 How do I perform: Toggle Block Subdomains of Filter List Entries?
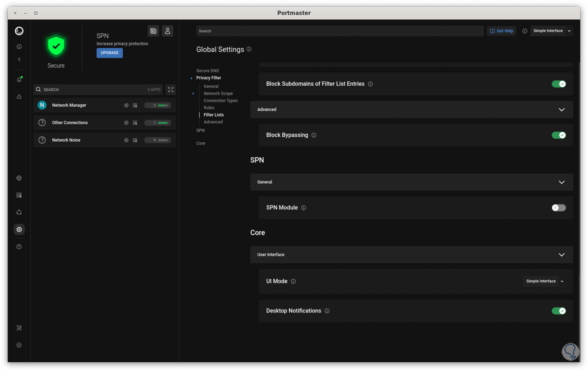(559, 84)
